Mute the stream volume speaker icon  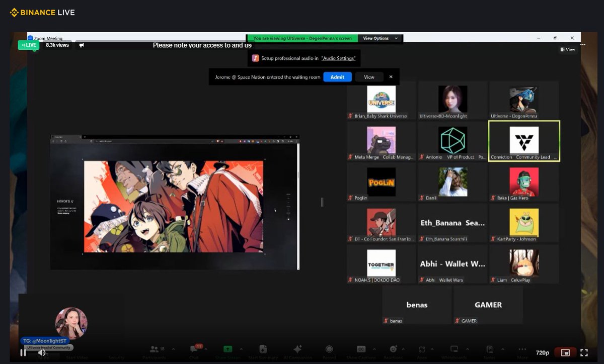click(x=42, y=352)
